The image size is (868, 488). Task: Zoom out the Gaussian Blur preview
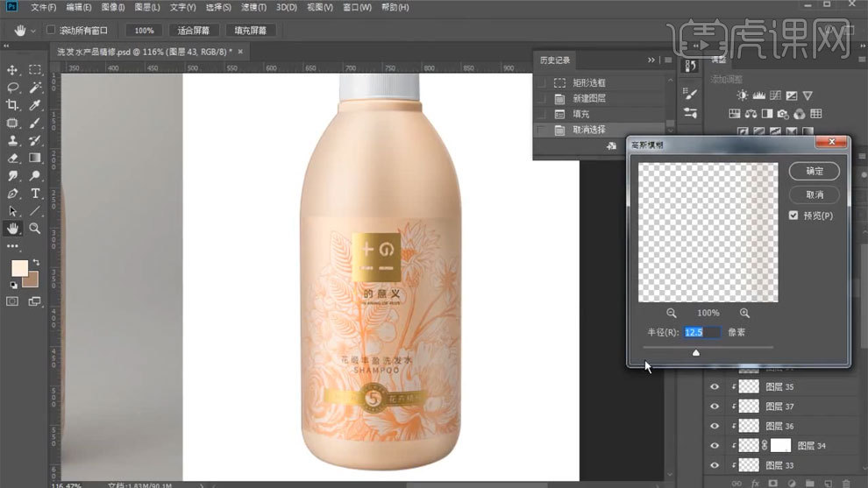(671, 313)
